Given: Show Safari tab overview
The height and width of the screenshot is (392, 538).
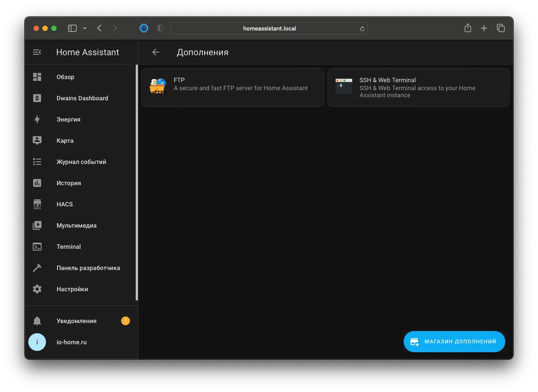Looking at the screenshot, I should [x=501, y=28].
